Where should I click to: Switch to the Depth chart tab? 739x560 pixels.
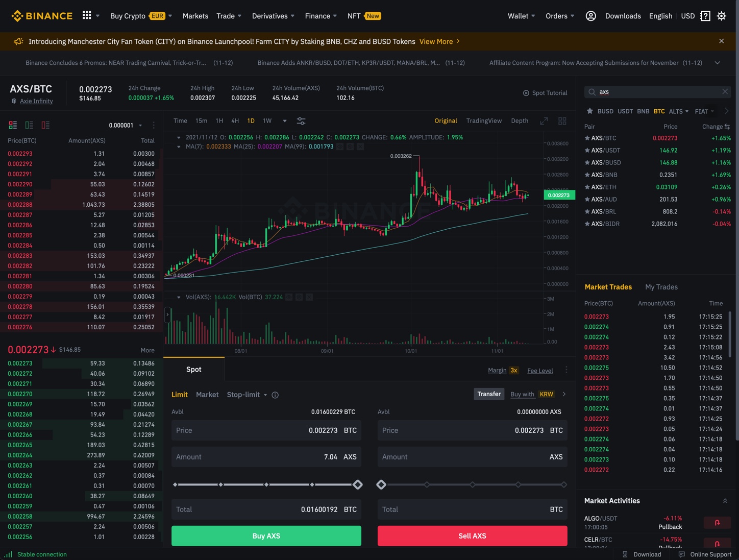(520, 121)
